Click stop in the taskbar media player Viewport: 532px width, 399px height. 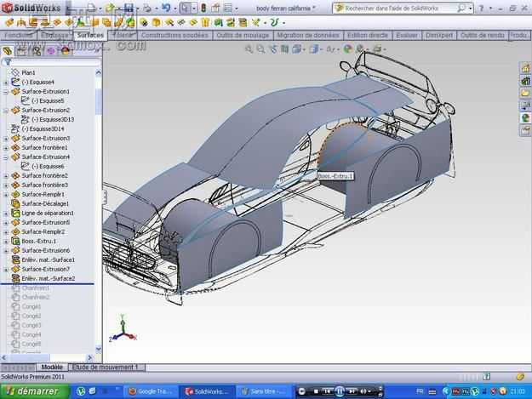[316, 391]
